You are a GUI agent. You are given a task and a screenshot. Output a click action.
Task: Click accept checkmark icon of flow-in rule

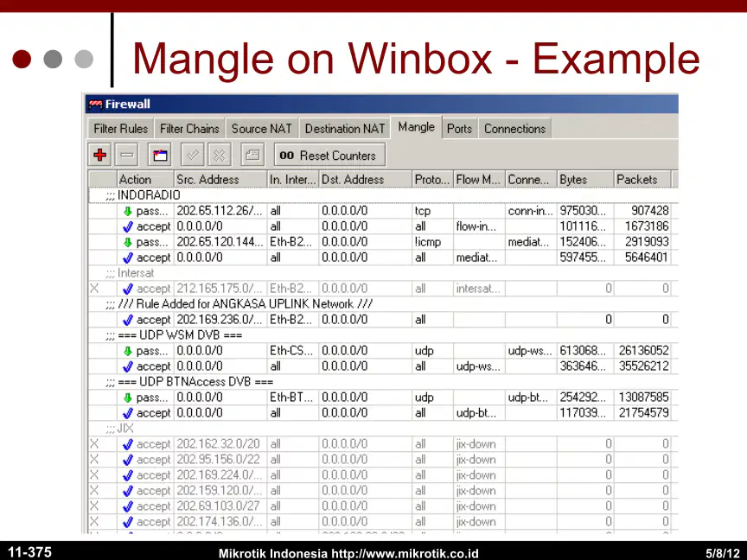tap(127, 226)
